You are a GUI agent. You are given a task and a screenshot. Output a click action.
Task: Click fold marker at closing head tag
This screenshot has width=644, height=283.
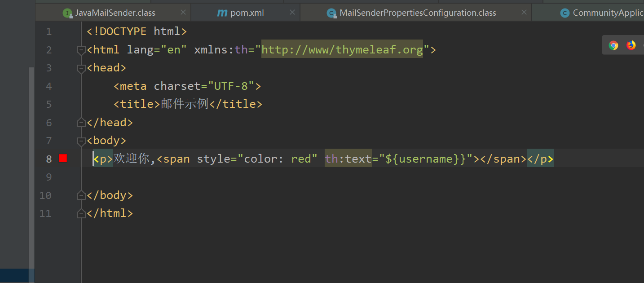pyautogui.click(x=81, y=122)
